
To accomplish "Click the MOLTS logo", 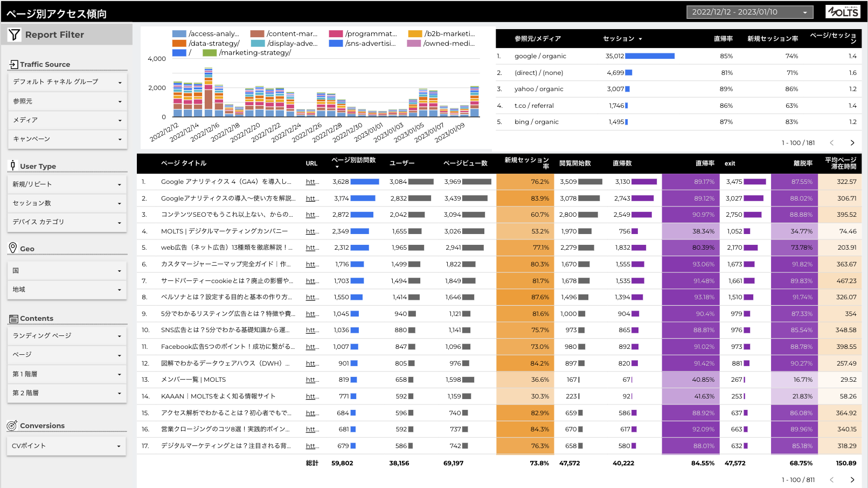I will click(843, 11).
